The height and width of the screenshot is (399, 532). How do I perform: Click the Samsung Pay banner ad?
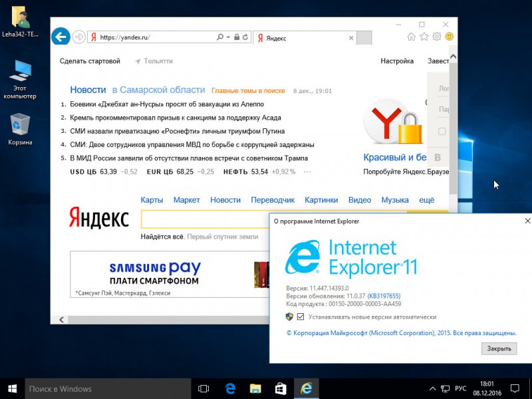point(170,275)
